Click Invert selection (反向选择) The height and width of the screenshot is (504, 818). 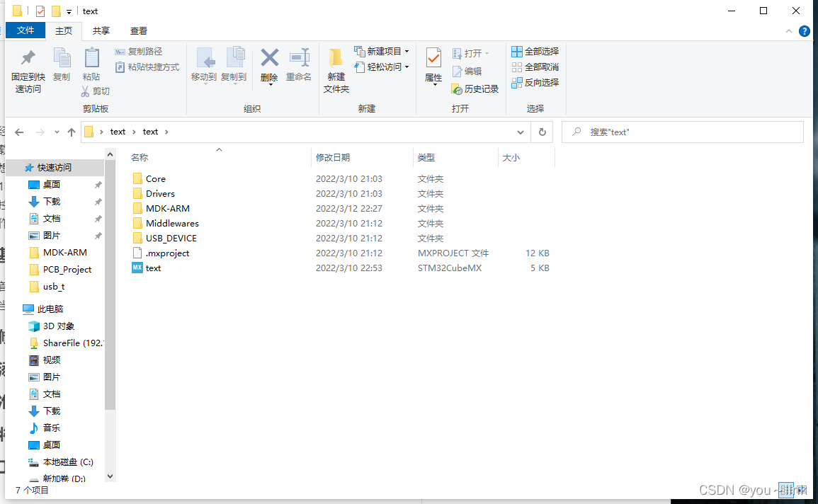[x=535, y=82]
